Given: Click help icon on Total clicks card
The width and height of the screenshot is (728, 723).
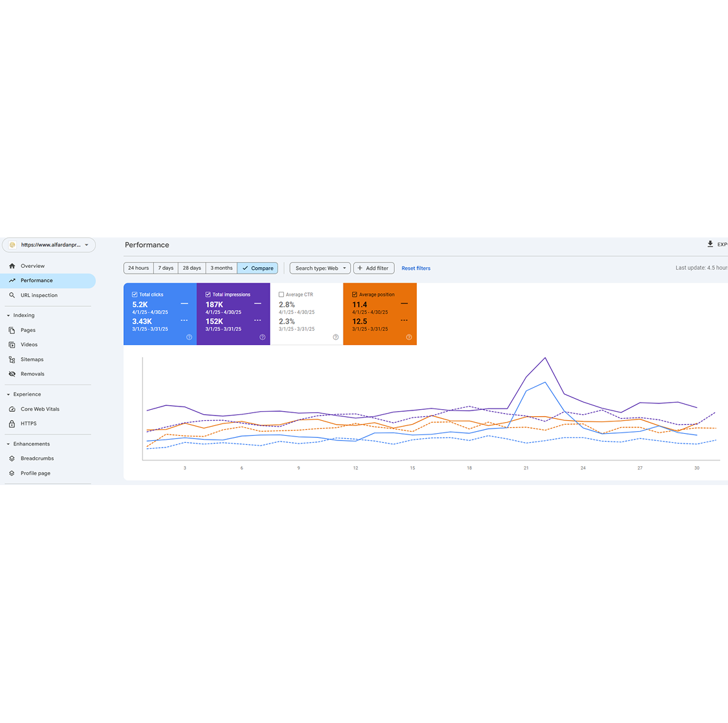Looking at the screenshot, I should [189, 337].
